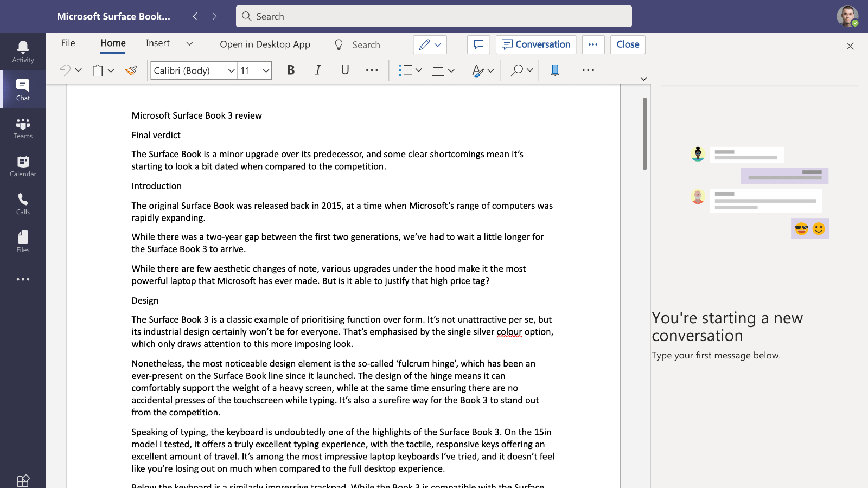This screenshot has height=488, width=868.
Task: Toggle Underline formatting
Action: pyautogui.click(x=345, y=70)
